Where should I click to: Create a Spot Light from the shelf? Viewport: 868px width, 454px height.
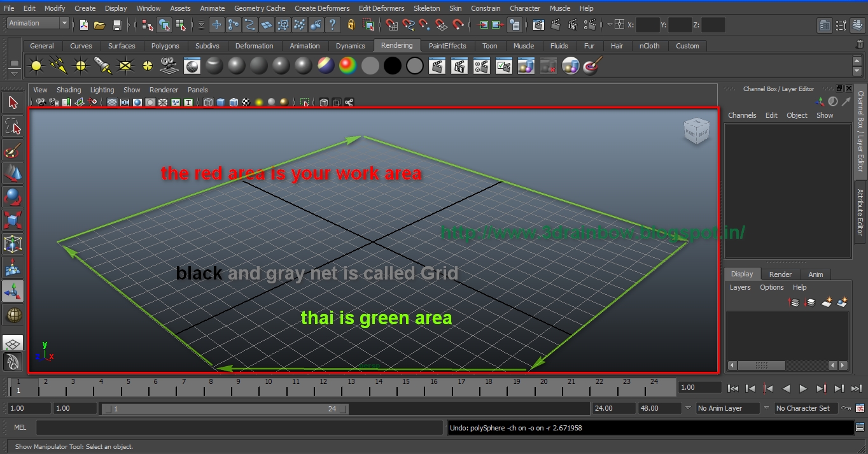103,66
